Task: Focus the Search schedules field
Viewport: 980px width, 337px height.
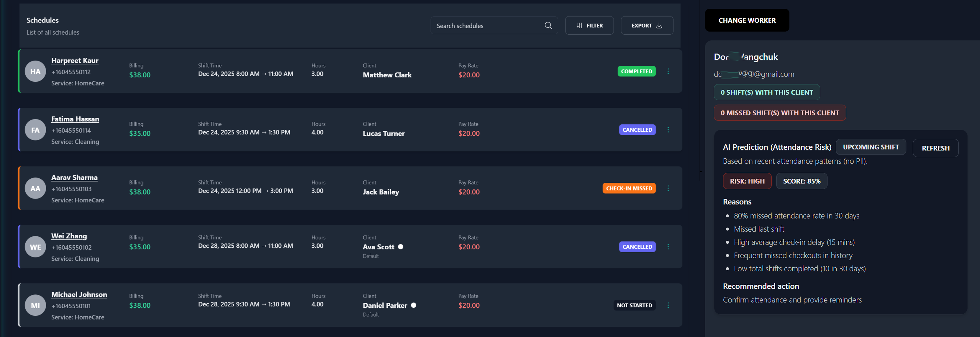Action: [x=487, y=26]
